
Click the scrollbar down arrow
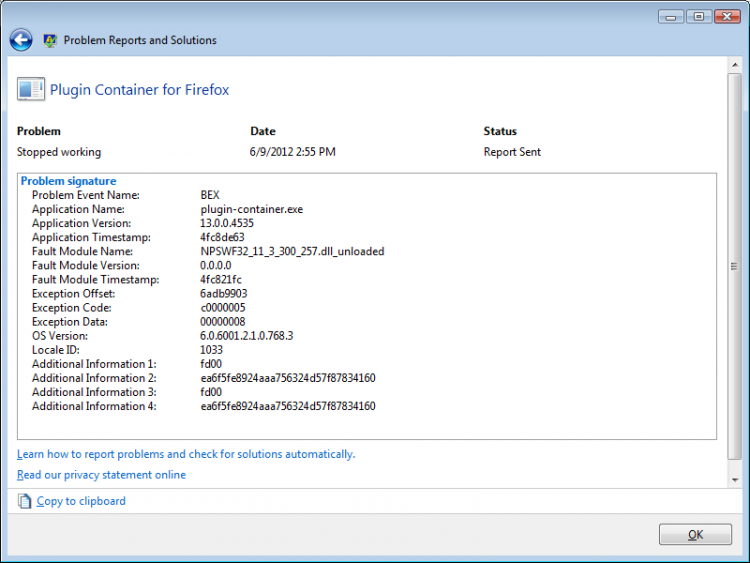pyautogui.click(x=735, y=480)
